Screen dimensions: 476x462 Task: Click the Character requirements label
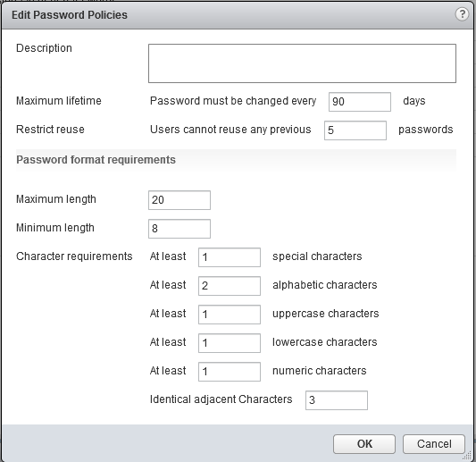click(74, 256)
